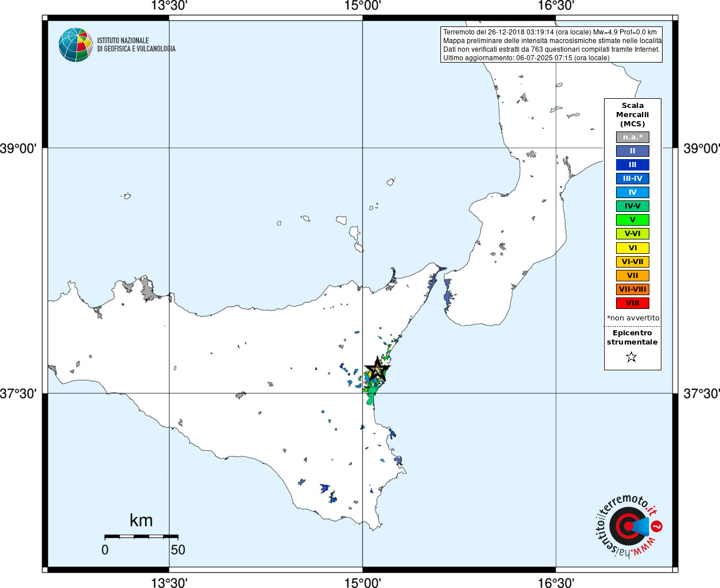
Task: Click the epicenter star on the map
Action: point(377,370)
